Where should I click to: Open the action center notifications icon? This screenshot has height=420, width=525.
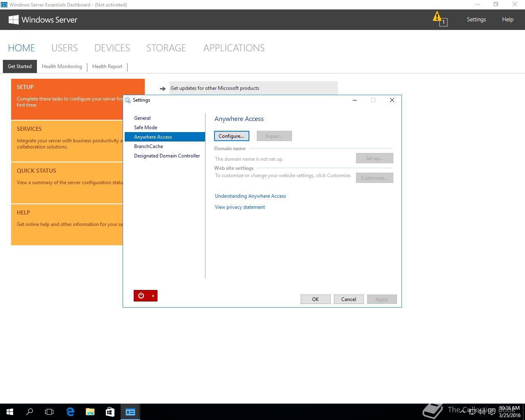(492, 412)
